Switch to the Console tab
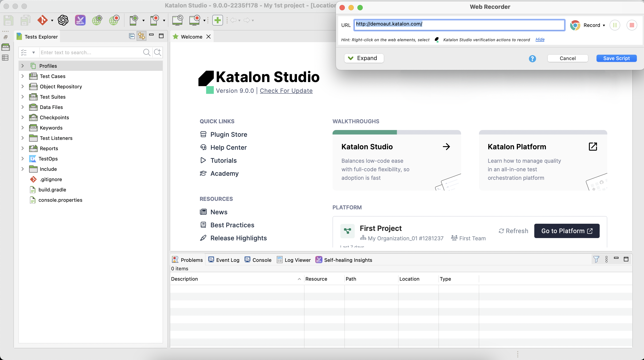644x360 pixels. 258,260
